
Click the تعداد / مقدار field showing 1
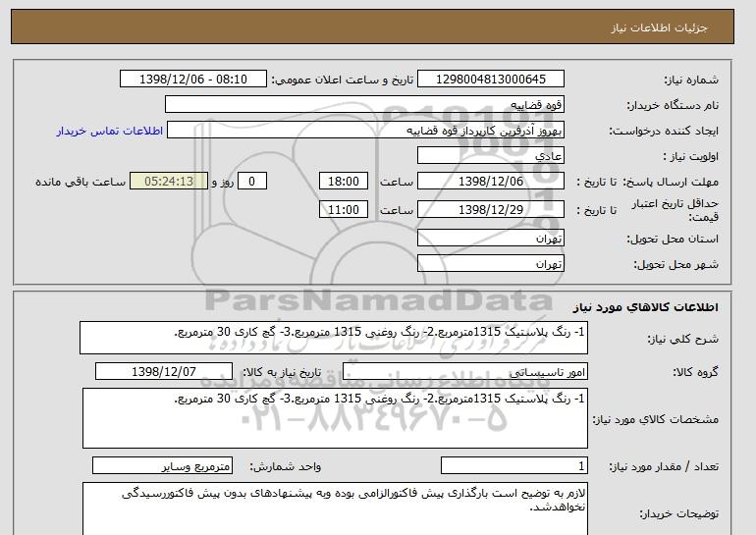click(x=514, y=465)
